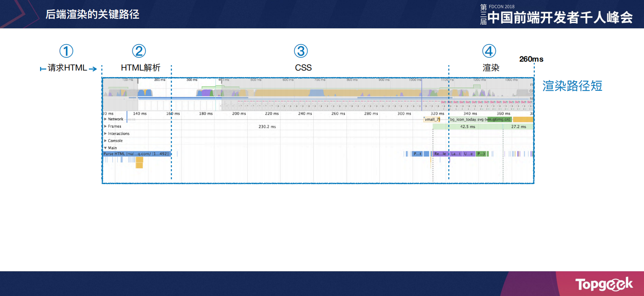Screen dimensions: 644x296
Task: Expand the Interactions track
Action: tap(106, 134)
